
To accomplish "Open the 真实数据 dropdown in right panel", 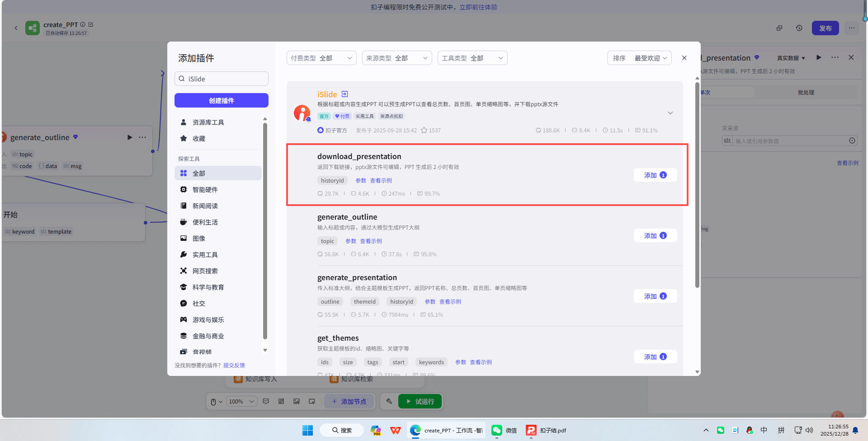I will (791, 58).
